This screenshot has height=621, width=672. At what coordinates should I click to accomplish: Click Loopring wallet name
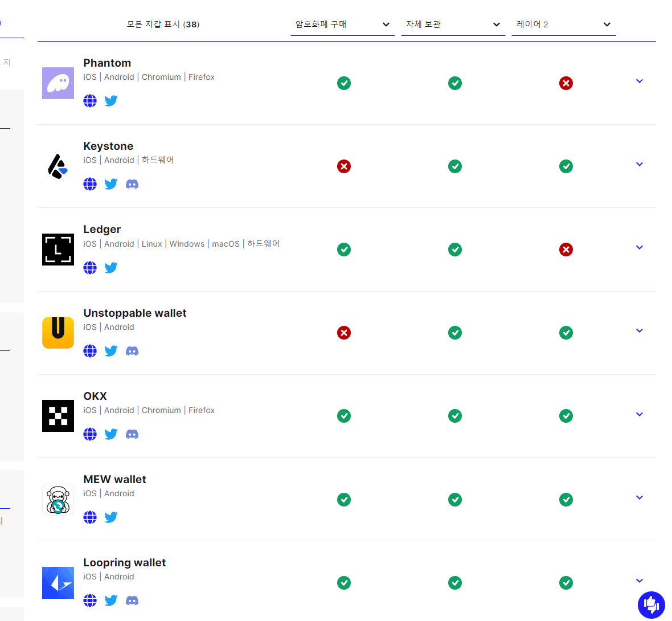(x=125, y=563)
